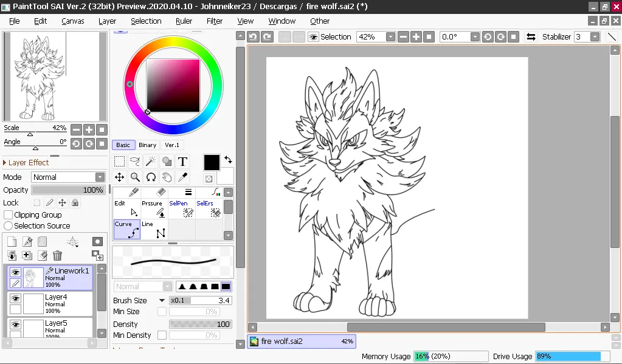622x364 pixels.
Task: Switch to the Ver.1 tool tab
Action: [x=171, y=145]
